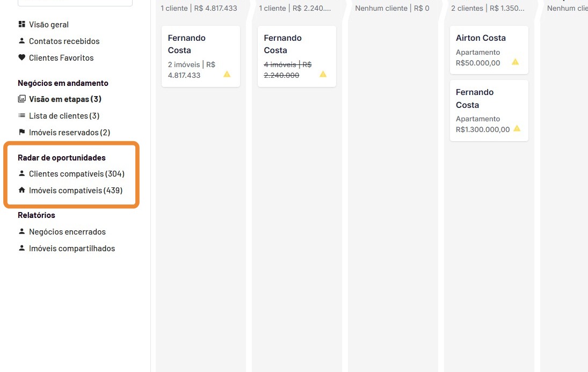Open Fernando Costa's crossed-out 4 imóveis card
588x372 pixels.
click(x=296, y=56)
